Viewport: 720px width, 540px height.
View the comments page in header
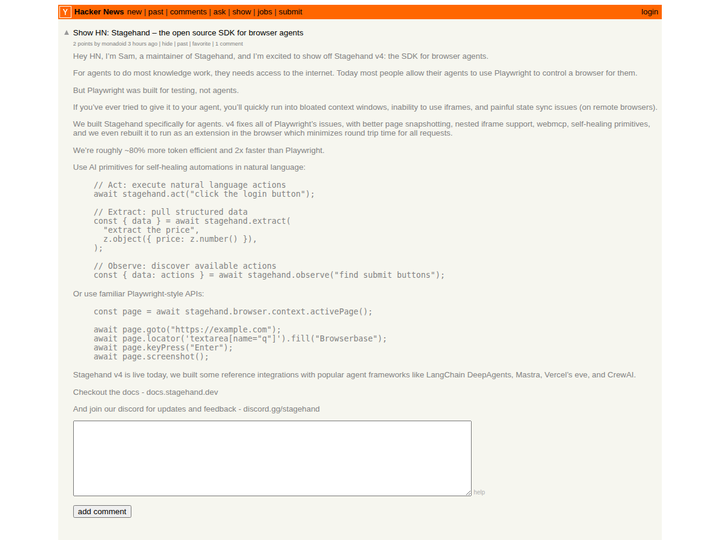pyautogui.click(x=188, y=12)
